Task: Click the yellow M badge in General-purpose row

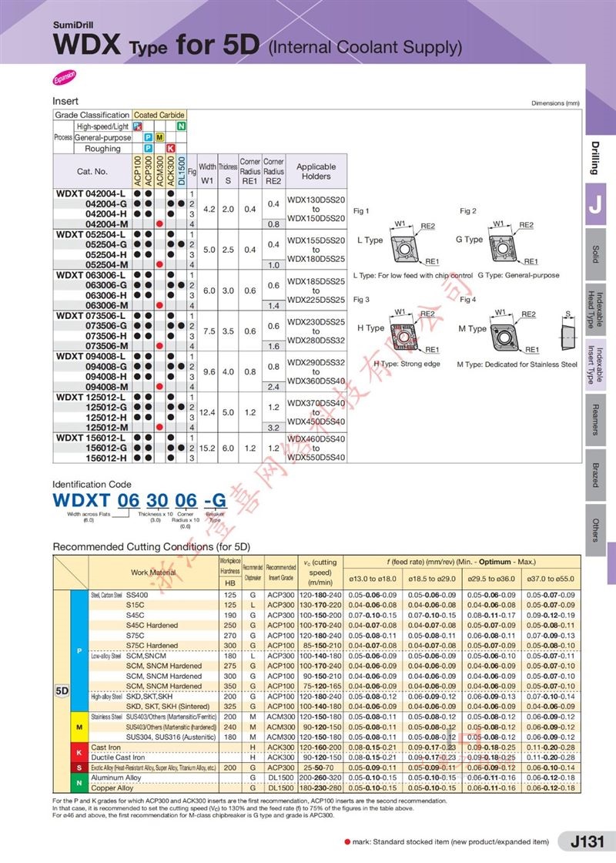Action: coord(159,137)
